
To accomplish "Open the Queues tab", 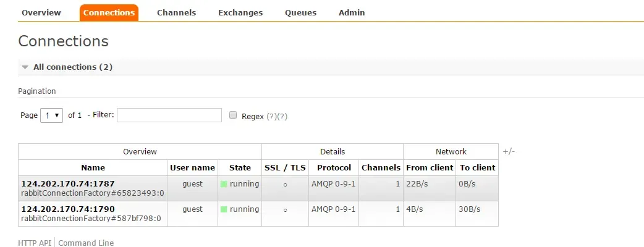I will coord(300,12).
